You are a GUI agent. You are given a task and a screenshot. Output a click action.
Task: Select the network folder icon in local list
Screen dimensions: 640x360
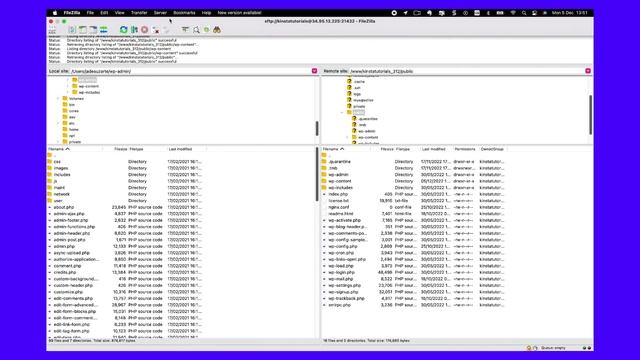(x=50, y=194)
